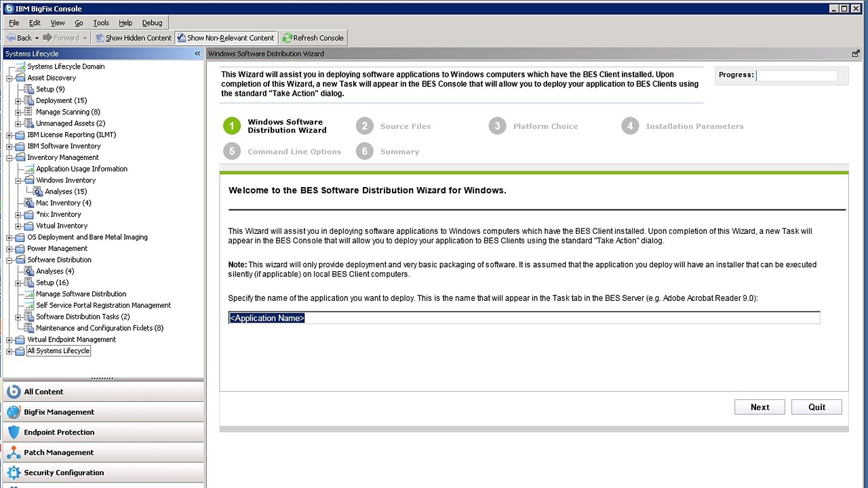Image resolution: width=868 pixels, height=488 pixels.
Task: Select Setup (16) under Software Distribution
Action: (52, 283)
